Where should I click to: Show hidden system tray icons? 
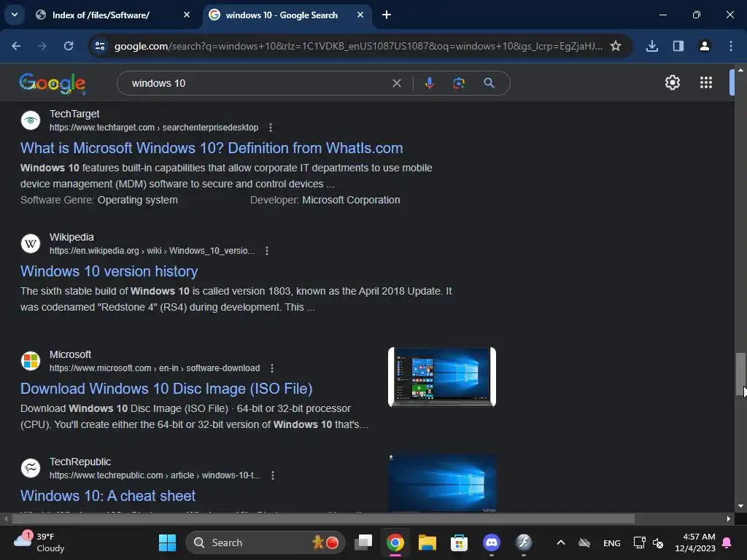click(x=561, y=542)
